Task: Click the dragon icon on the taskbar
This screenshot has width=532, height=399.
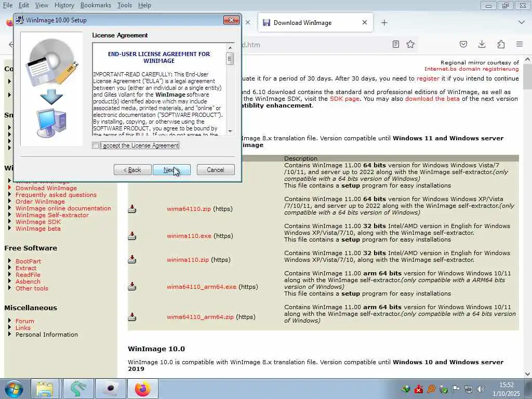Action: pos(78,389)
